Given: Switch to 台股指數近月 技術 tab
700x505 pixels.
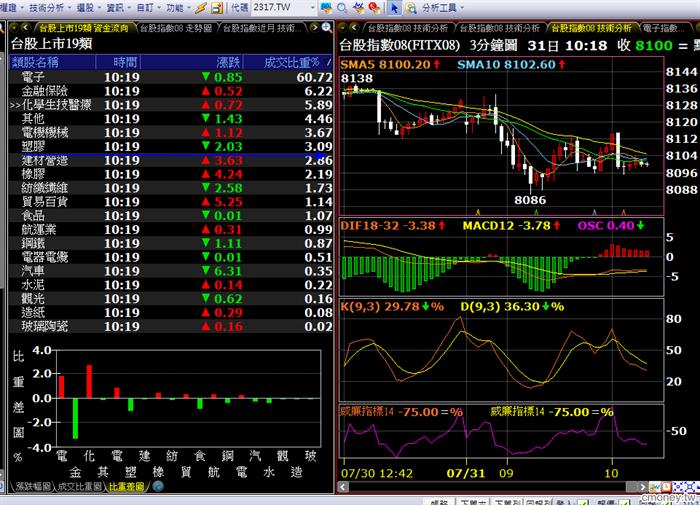Looking at the screenshot, I should point(262,28).
